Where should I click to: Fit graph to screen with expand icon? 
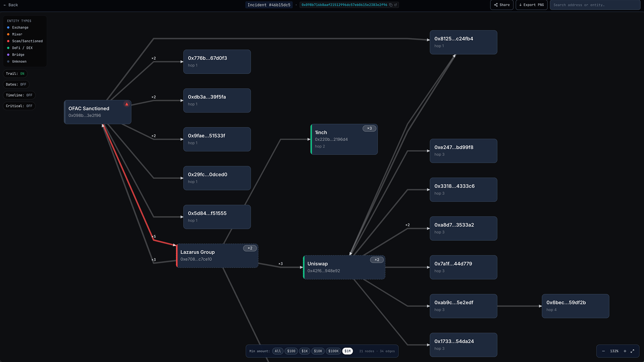click(632, 351)
